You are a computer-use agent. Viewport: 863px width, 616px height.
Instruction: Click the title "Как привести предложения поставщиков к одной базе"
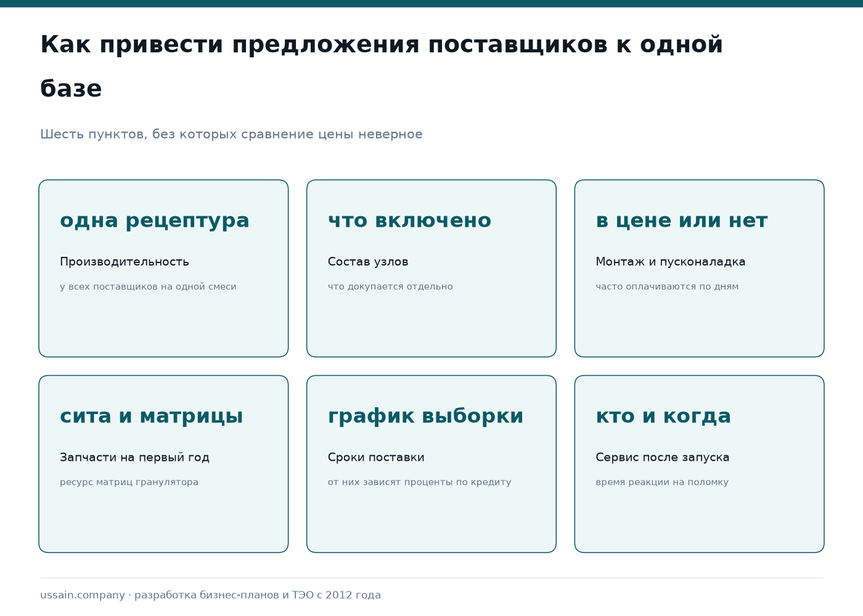pyautogui.click(x=382, y=67)
